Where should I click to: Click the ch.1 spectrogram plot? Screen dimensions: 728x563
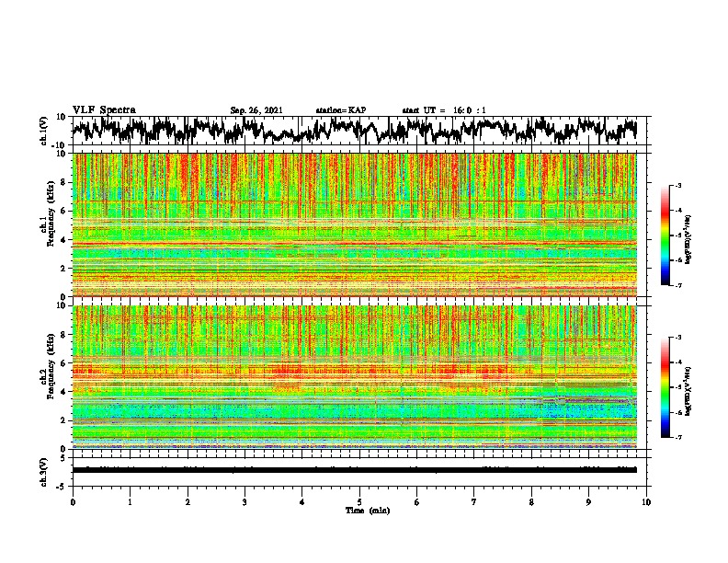click(x=354, y=224)
